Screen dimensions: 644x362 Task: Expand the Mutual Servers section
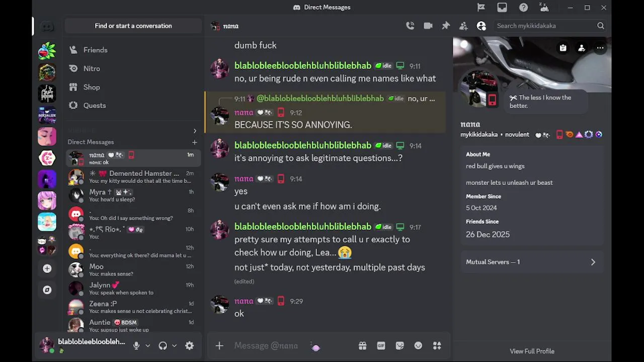pyautogui.click(x=532, y=262)
